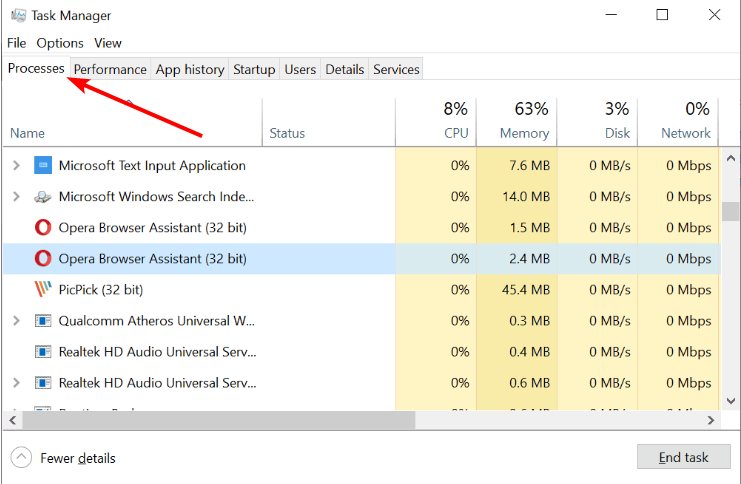Click the Task Manager title bar icon
The width and height of the screenshot is (741, 484).
click(18, 15)
